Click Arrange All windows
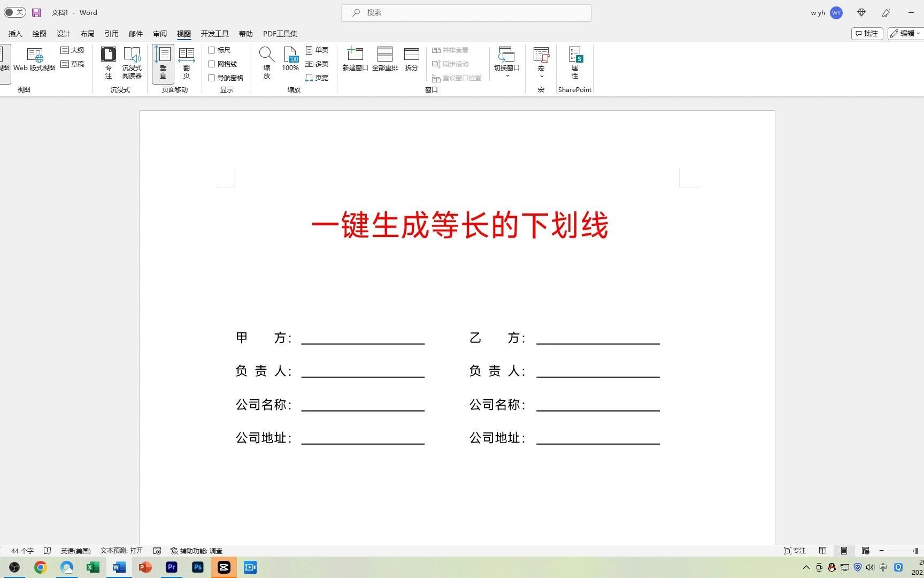 385,59
